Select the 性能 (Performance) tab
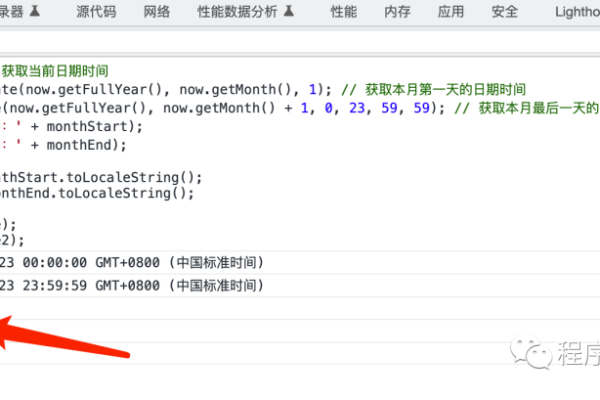 [x=344, y=12]
